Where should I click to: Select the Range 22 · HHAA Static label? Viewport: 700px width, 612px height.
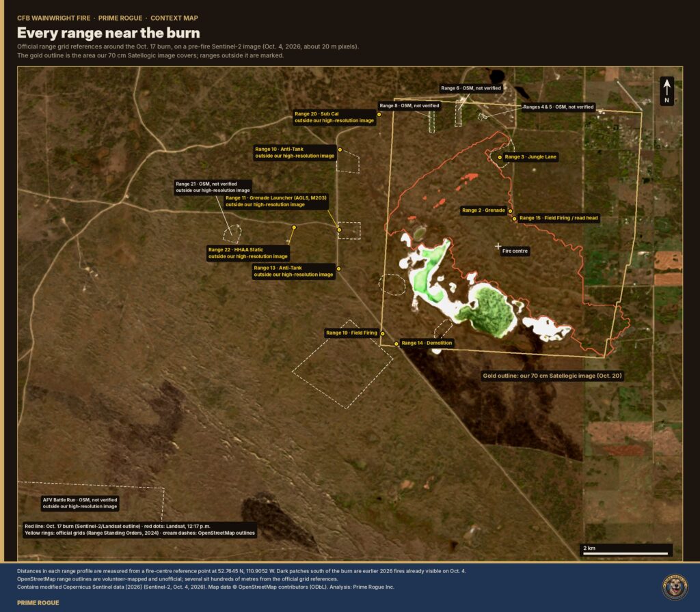[247, 253]
